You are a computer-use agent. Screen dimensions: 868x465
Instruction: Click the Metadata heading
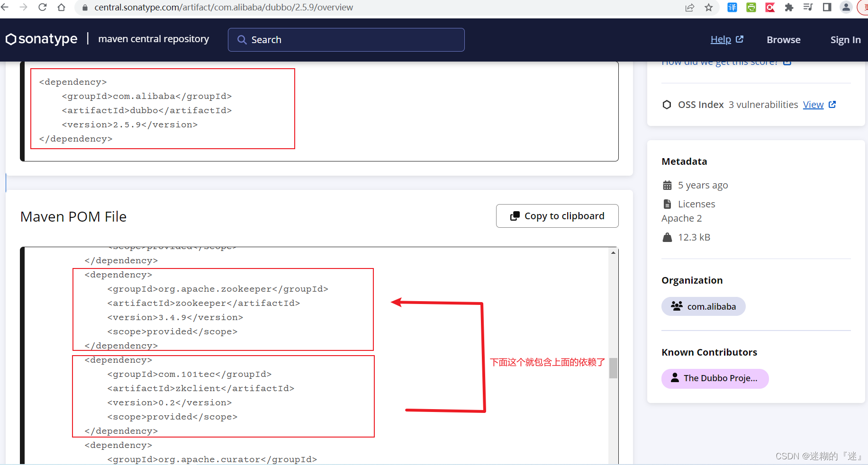[x=684, y=161]
